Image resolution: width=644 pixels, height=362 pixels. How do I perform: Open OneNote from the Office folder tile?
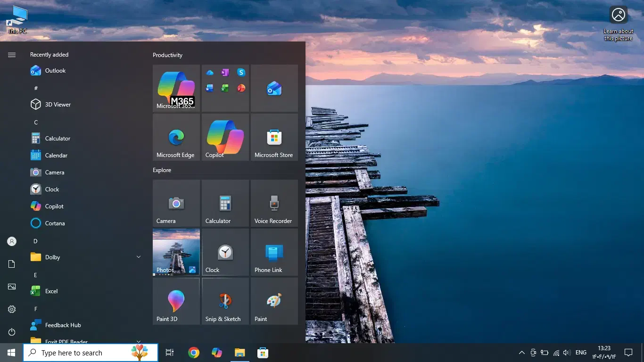pos(225,72)
